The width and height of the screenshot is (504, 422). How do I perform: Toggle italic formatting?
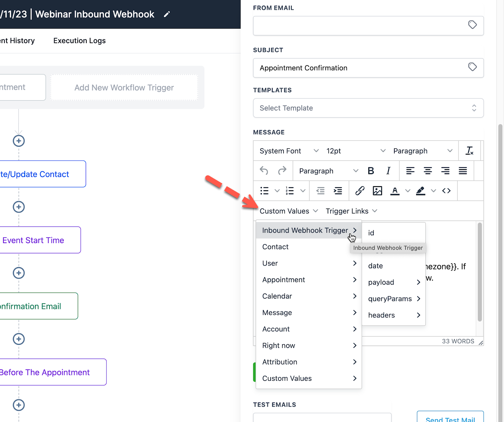pyautogui.click(x=388, y=171)
